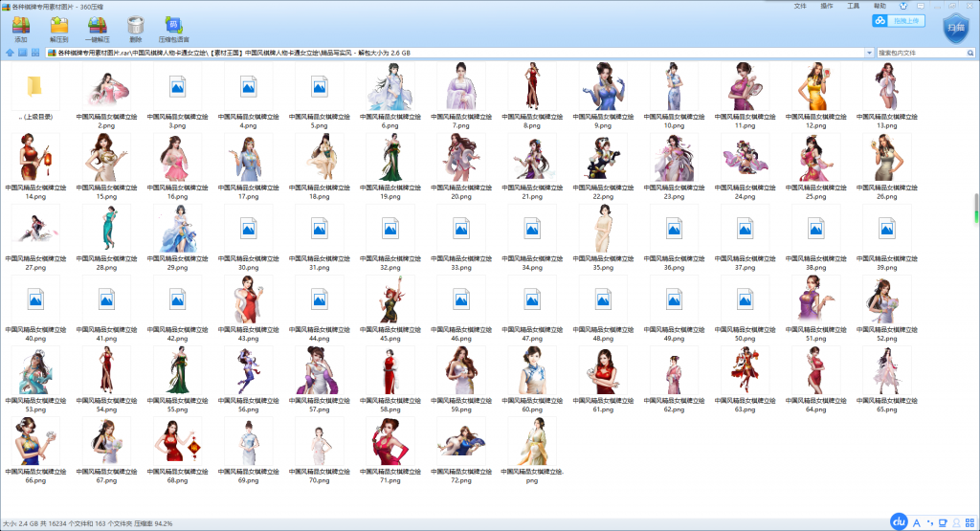Viewport: 980px width, 531px height.
Task: Click the skin (shirt) icon in title bar
Action: (x=903, y=6)
